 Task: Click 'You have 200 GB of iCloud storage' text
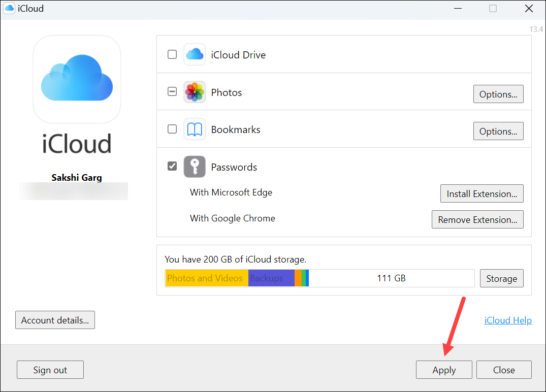point(235,259)
